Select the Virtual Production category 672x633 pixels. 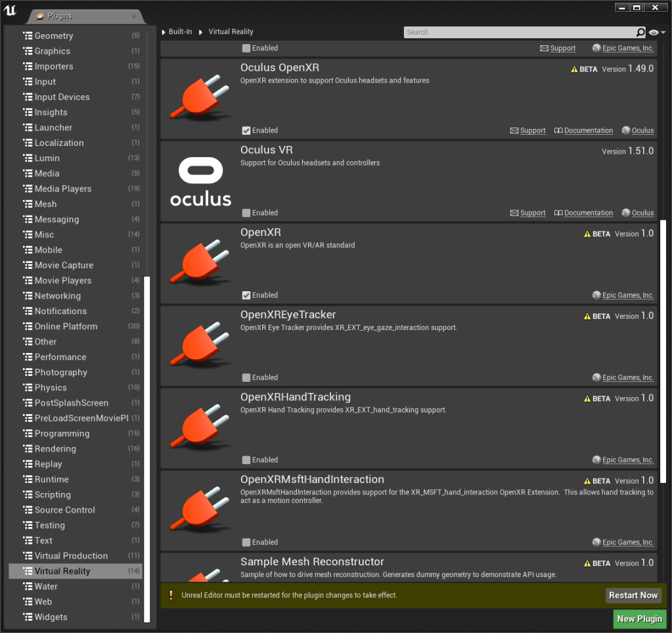coord(71,556)
